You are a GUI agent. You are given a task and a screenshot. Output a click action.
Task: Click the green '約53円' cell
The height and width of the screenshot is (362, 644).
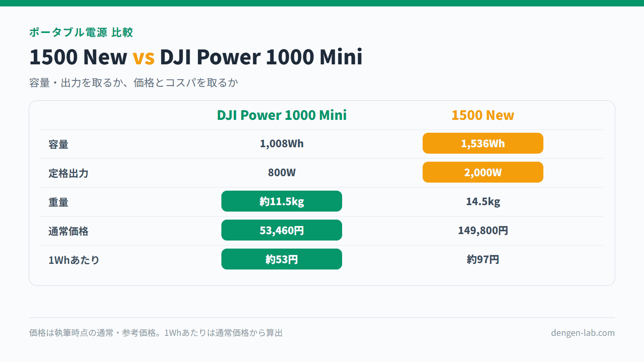tap(282, 259)
